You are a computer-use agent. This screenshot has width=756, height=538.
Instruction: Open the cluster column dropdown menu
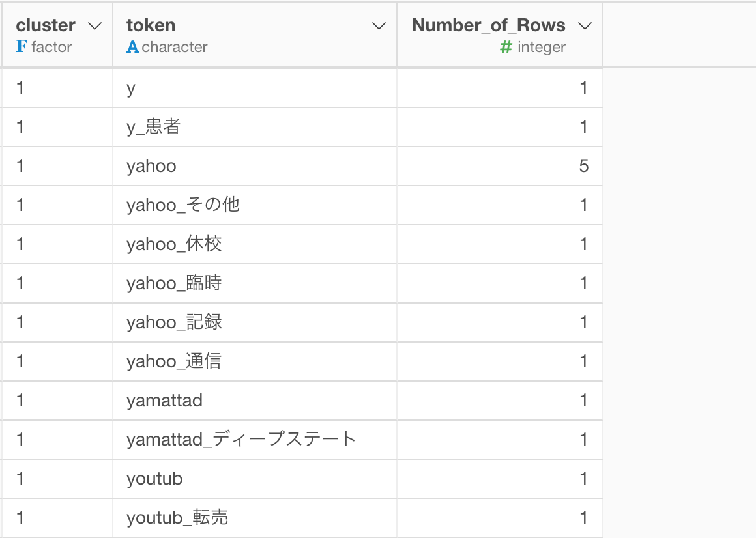point(94,26)
